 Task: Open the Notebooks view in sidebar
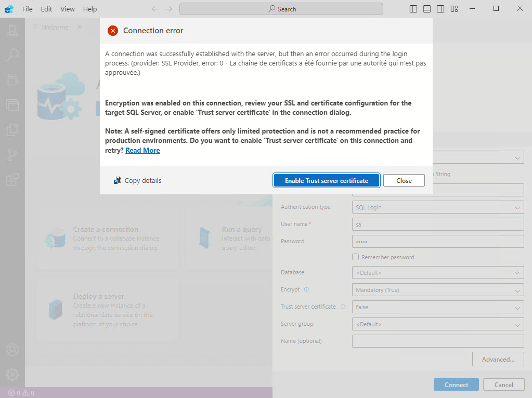pyautogui.click(x=12, y=79)
